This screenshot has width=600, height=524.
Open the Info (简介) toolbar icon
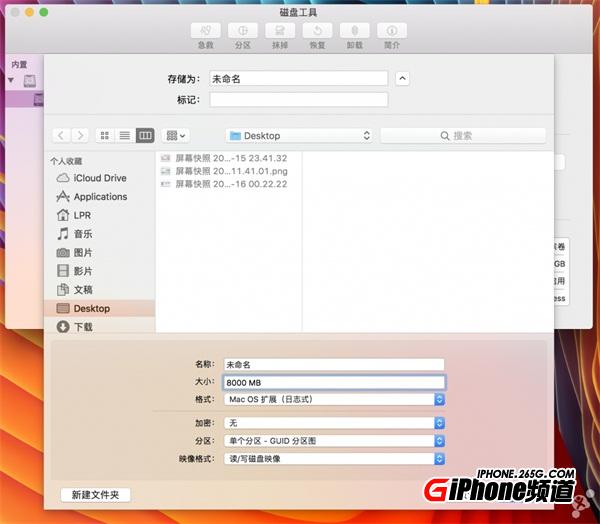pyautogui.click(x=392, y=31)
